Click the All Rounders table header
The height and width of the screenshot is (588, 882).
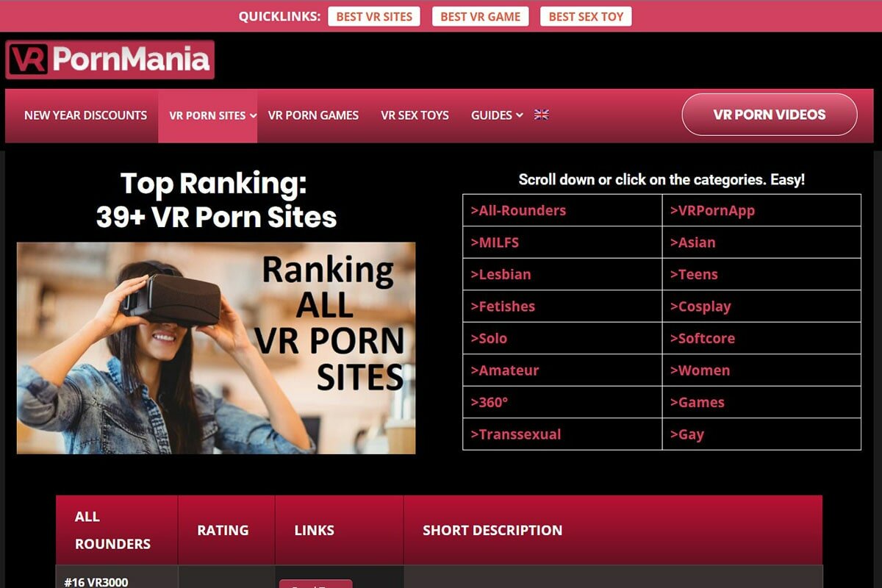[117, 530]
